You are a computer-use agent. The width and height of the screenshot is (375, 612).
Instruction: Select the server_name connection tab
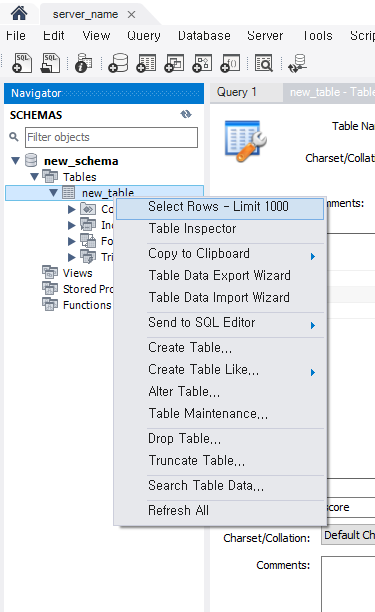85,15
